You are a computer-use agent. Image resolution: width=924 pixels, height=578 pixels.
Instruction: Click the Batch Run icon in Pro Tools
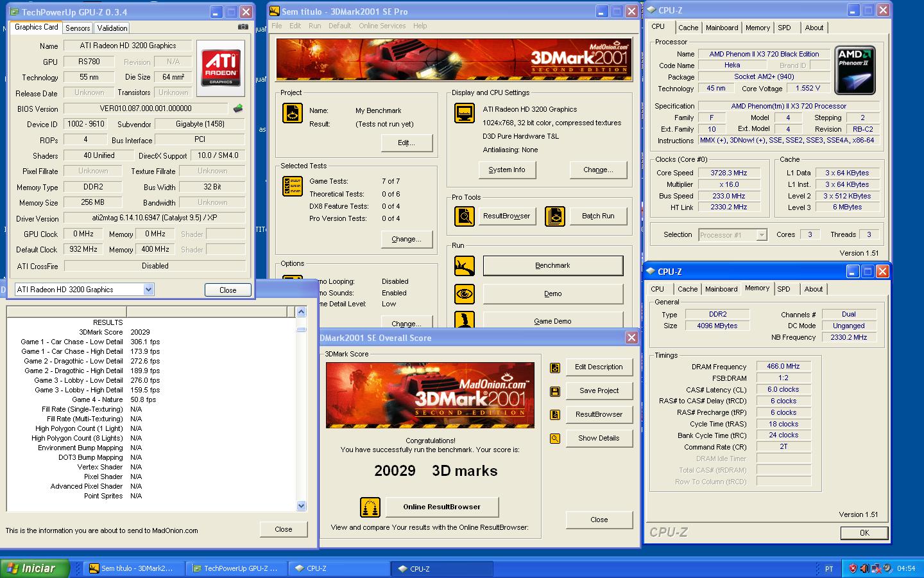pos(554,216)
